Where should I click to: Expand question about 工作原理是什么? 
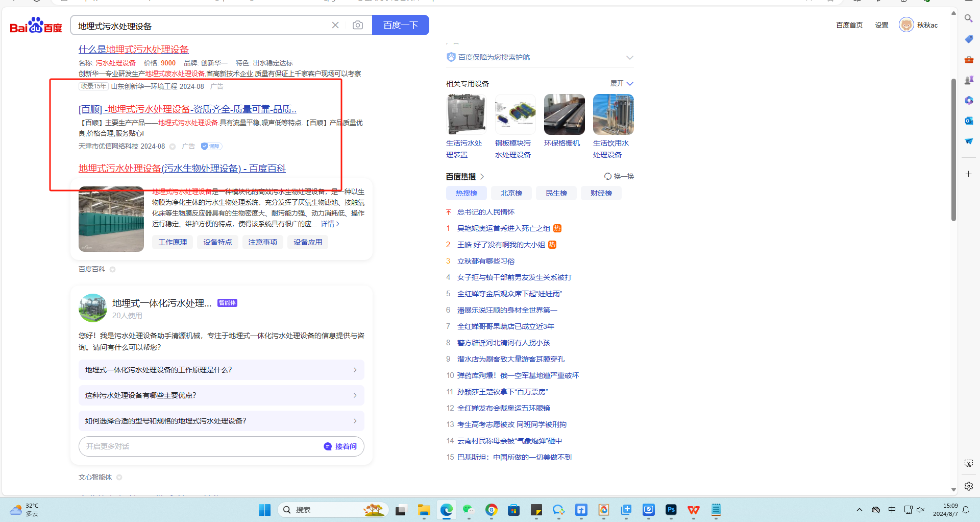click(221, 370)
